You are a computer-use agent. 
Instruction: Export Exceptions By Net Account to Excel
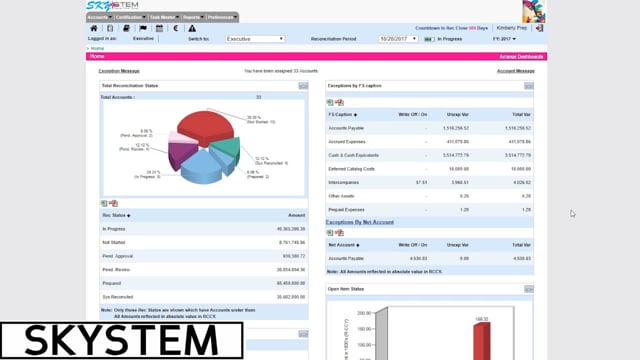pos(330,233)
